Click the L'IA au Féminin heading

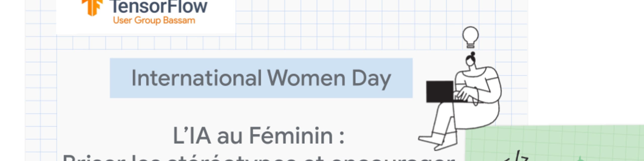pos(259,136)
